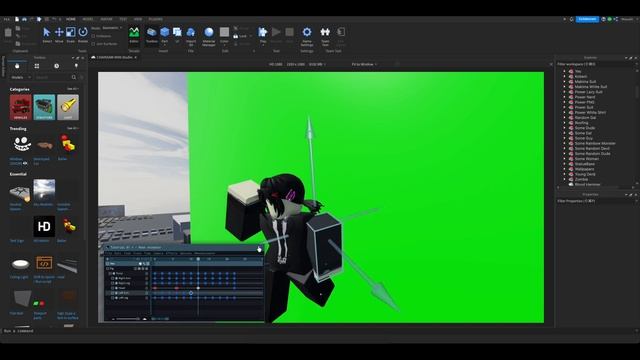Click the new file icon in quick access bar
The height and width of the screenshot is (360, 640).
click(x=17, y=19)
